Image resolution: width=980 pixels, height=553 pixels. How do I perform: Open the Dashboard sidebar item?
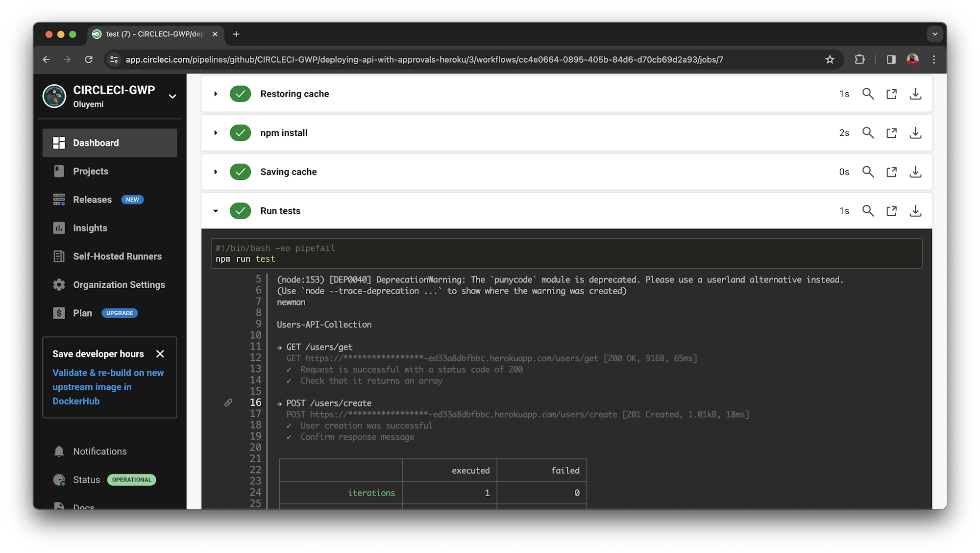click(x=110, y=143)
